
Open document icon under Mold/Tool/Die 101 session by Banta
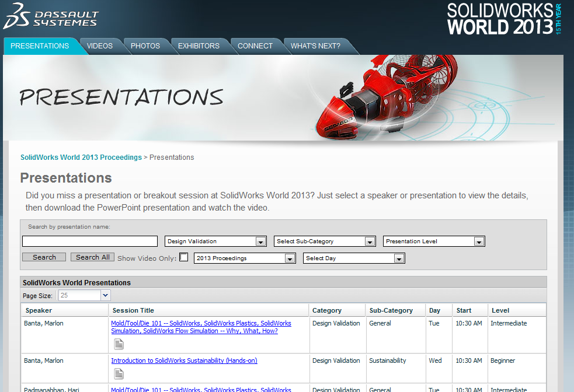119,344
